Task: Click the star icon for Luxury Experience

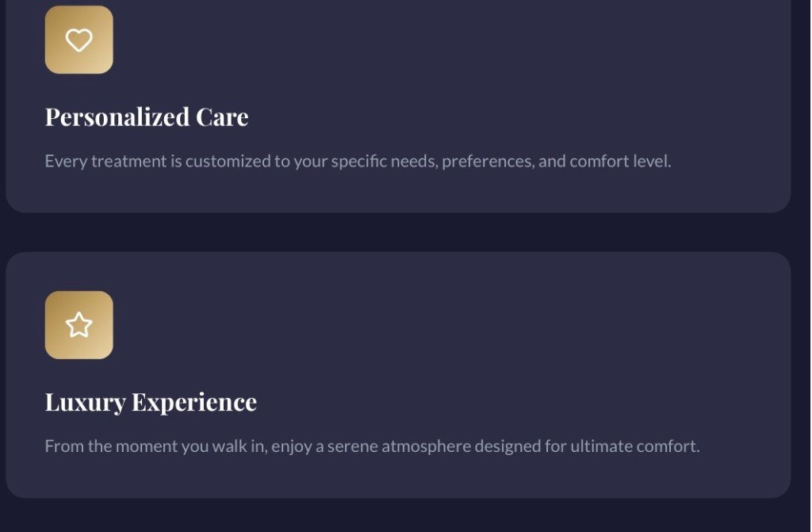Action: 79,325
